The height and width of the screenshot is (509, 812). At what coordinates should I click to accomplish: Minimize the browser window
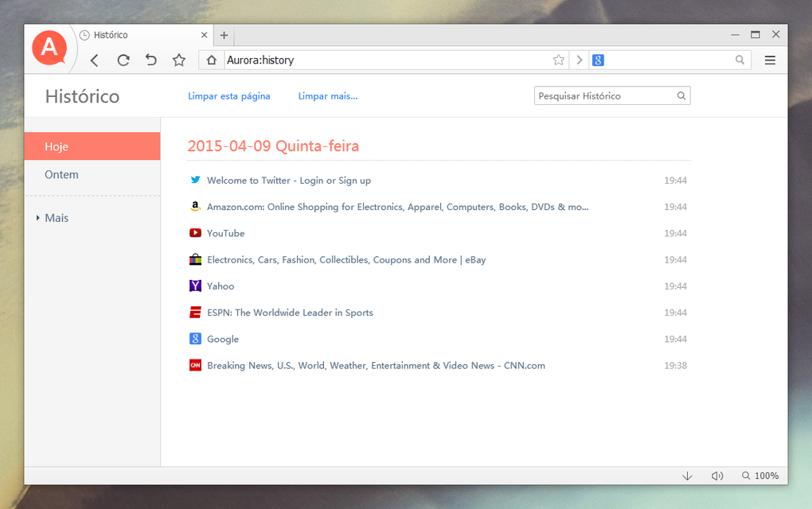(x=735, y=35)
